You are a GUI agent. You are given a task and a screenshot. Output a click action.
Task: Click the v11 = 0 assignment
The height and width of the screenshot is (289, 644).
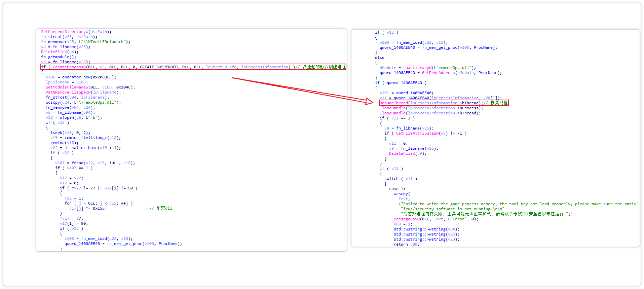tap(398, 143)
